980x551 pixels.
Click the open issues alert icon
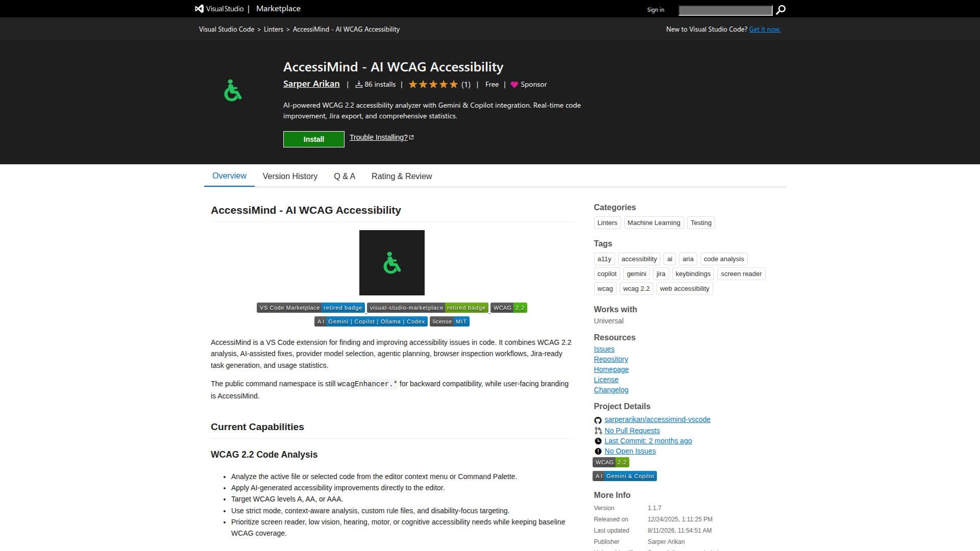point(598,451)
